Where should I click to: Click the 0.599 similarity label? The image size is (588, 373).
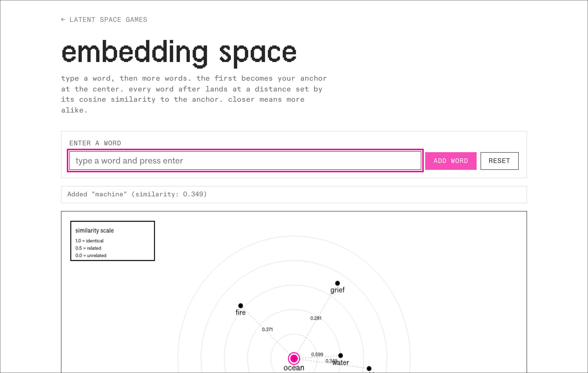tap(317, 354)
